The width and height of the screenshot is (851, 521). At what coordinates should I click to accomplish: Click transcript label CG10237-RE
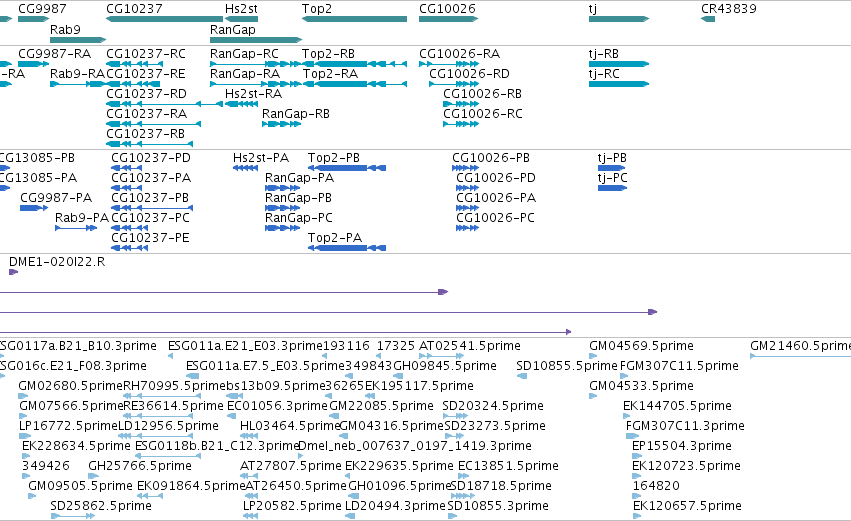tap(146, 74)
